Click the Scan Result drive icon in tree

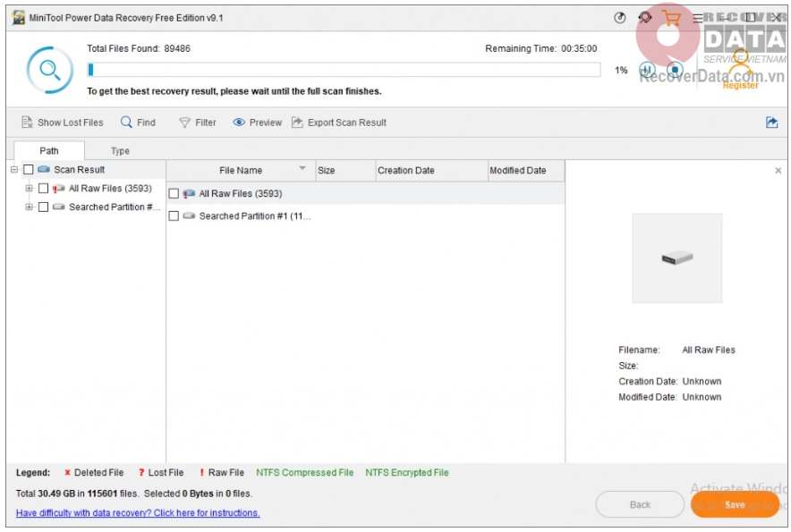[x=44, y=169]
